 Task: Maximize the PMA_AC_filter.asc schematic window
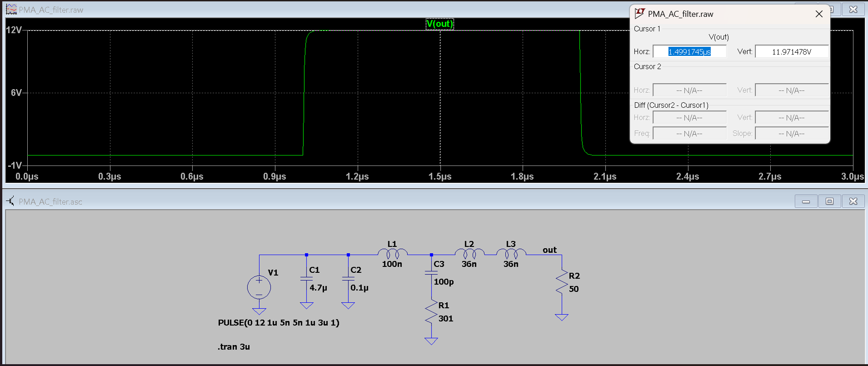click(829, 201)
